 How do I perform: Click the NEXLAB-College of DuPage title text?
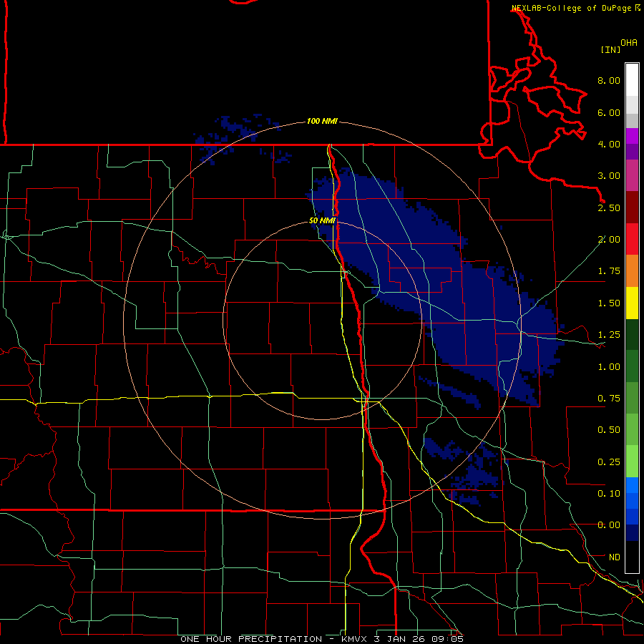tap(571, 8)
